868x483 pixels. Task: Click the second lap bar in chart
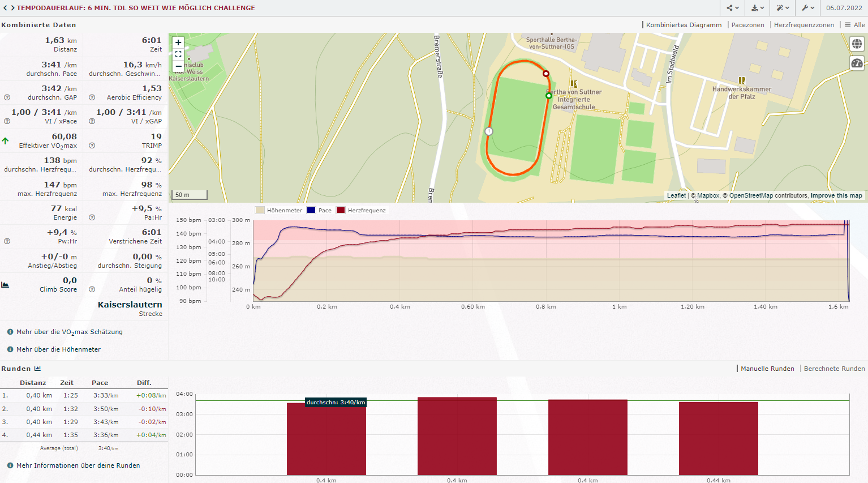pyautogui.click(x=457, y=436)
